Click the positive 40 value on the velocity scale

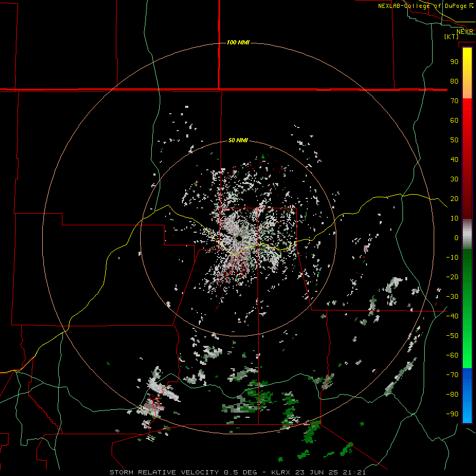click(454, 160)
